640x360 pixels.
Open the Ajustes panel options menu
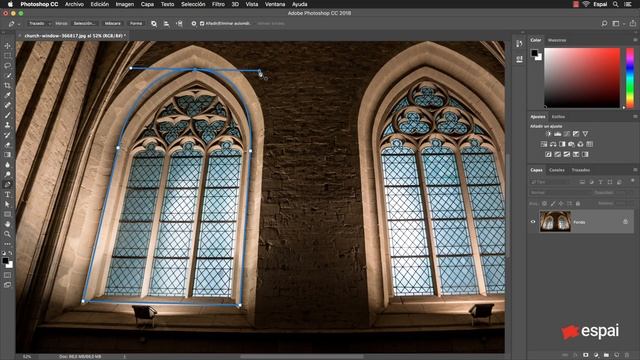coord(635,117)
